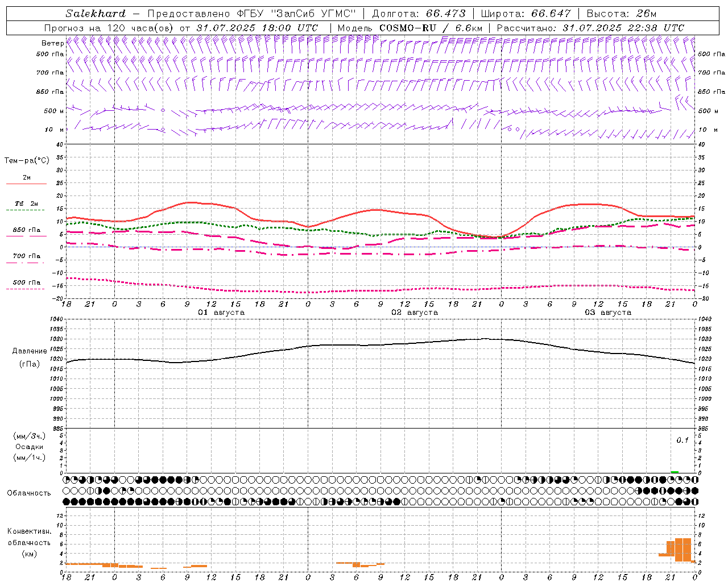Select the 'Тем-ра(°C)' temperature label
The width and height of the screenshot is (728, 582).
tap(27, 161)
